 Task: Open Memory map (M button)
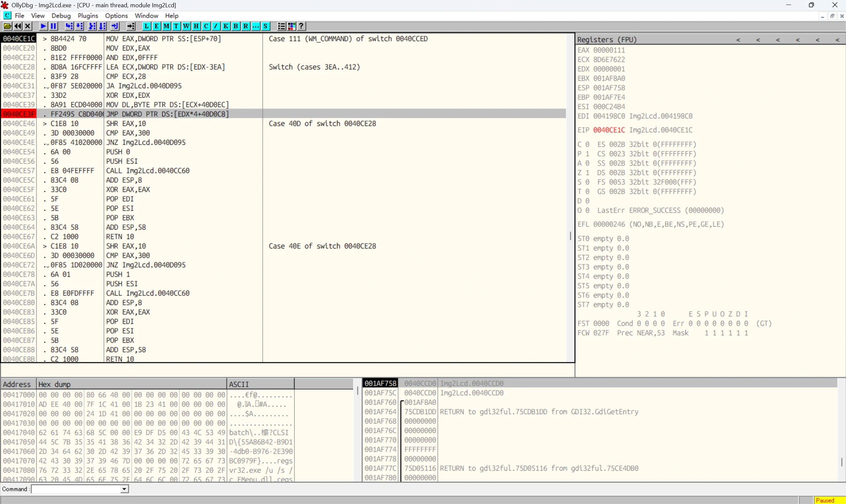pyautogui.click(x=166, y=26)
